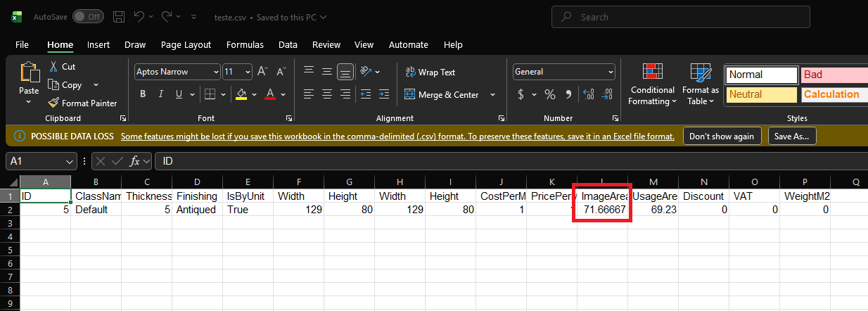Click the Save icon in title bar

pos(119,17)
